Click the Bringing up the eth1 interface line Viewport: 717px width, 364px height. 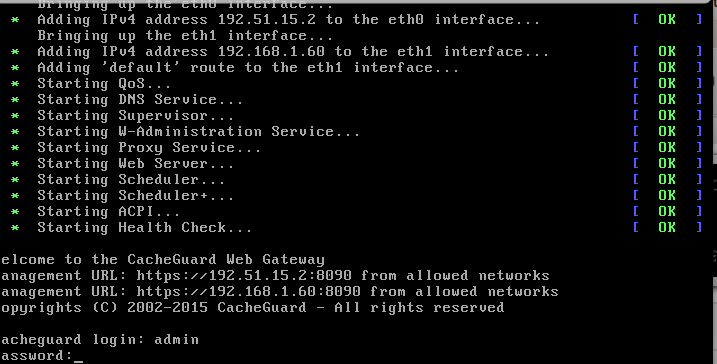(x=185, y=36)
